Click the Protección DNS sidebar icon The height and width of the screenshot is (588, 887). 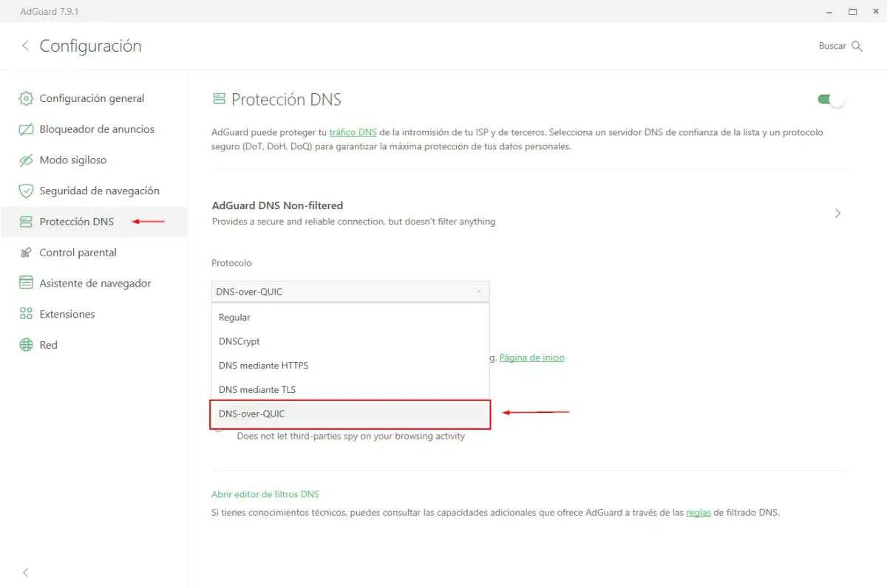pos(26,222)
